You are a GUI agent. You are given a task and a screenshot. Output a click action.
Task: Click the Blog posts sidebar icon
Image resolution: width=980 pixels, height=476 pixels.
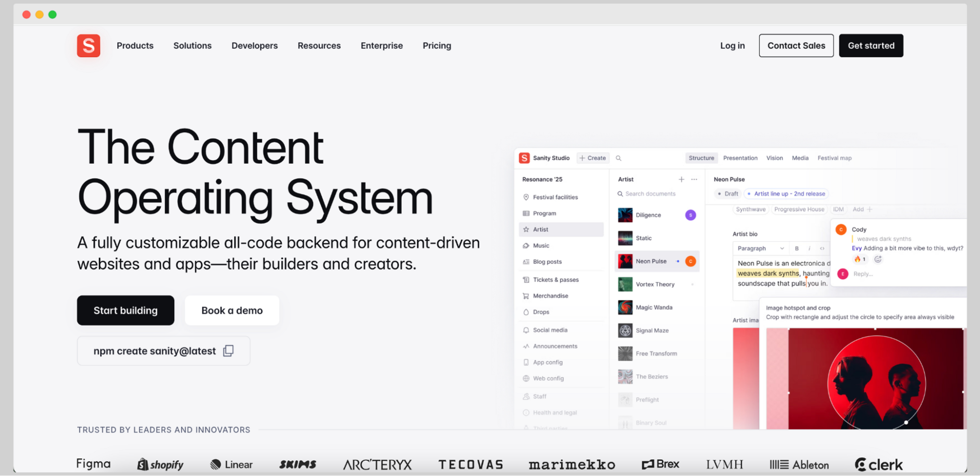click(526, 262)
